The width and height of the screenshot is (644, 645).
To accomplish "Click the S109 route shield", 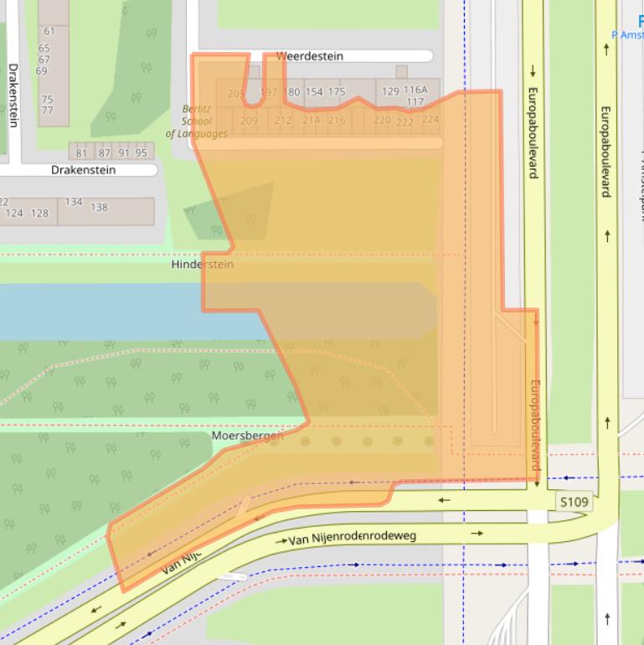I will pyautogui.click(x=574, y=502).
